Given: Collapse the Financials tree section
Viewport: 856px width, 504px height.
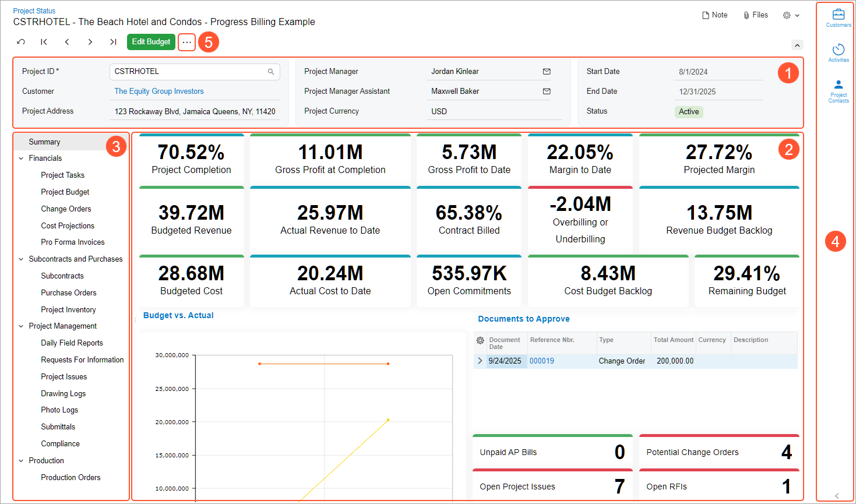Looking at the screenshot, I should pyautogui.click(x=22, y=158).
